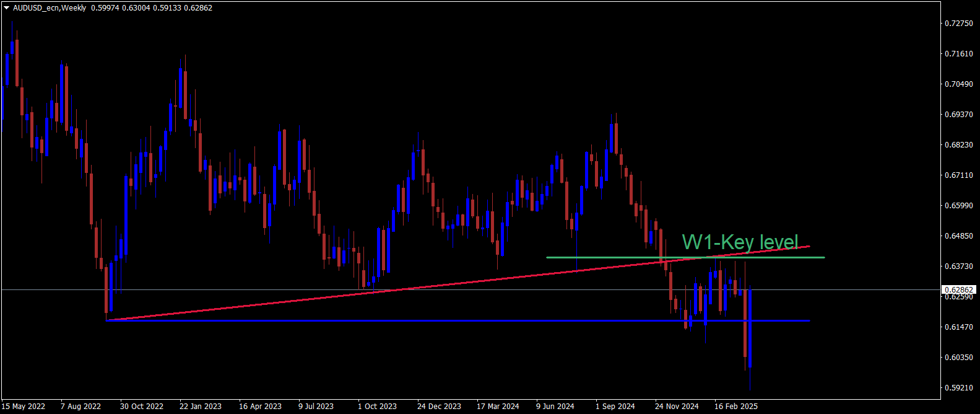980x414 pixels.
Task: Click the 0.64850 price scale label
Action: pos(958,236)
